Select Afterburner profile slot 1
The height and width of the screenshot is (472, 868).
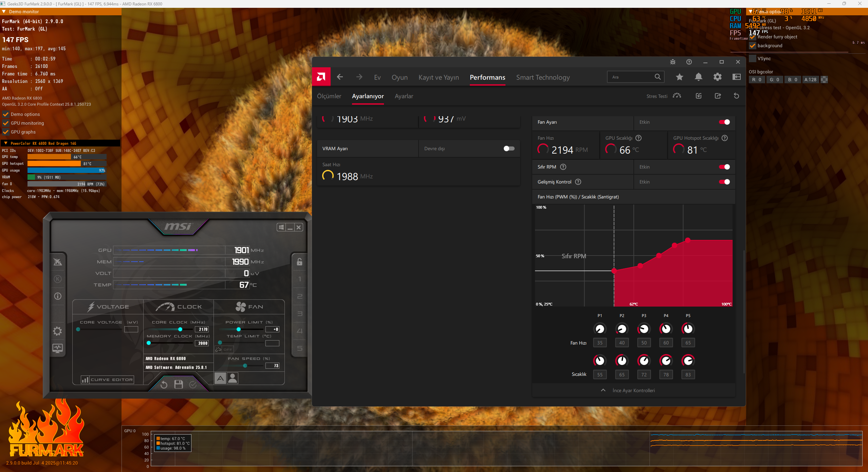point(299,279)
